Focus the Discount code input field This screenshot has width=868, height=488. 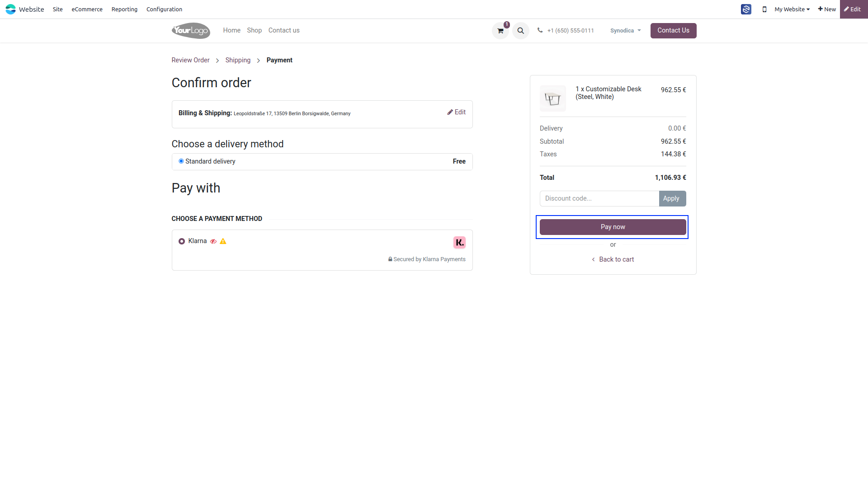599,198
